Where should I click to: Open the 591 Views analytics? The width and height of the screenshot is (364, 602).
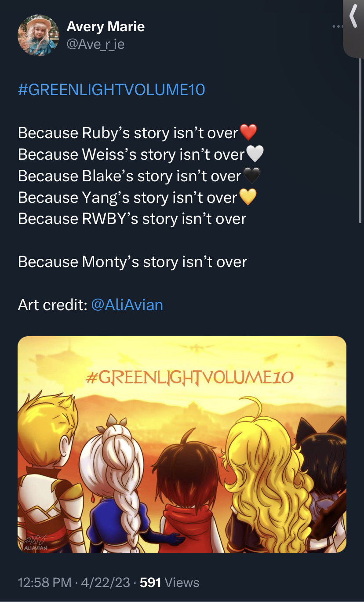(x=170, y=583)
